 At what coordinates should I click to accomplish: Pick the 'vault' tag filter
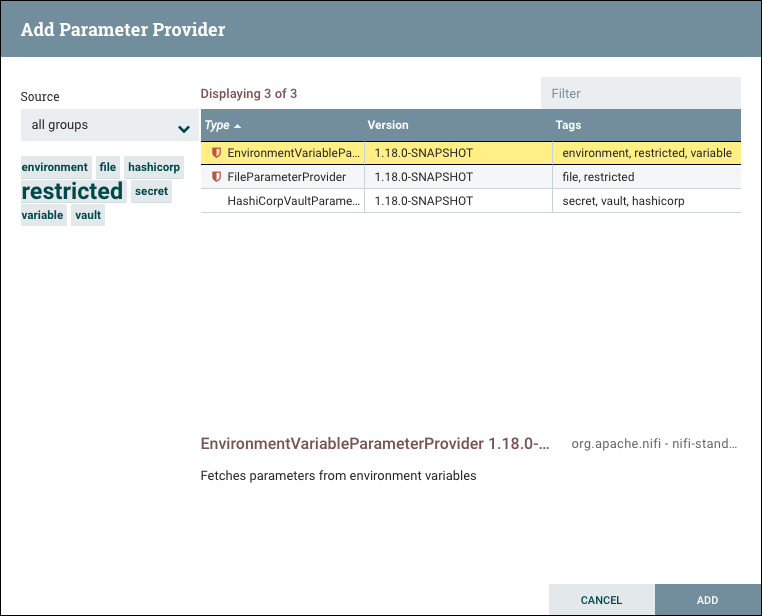pyautogui.click(x=88, y=215)
